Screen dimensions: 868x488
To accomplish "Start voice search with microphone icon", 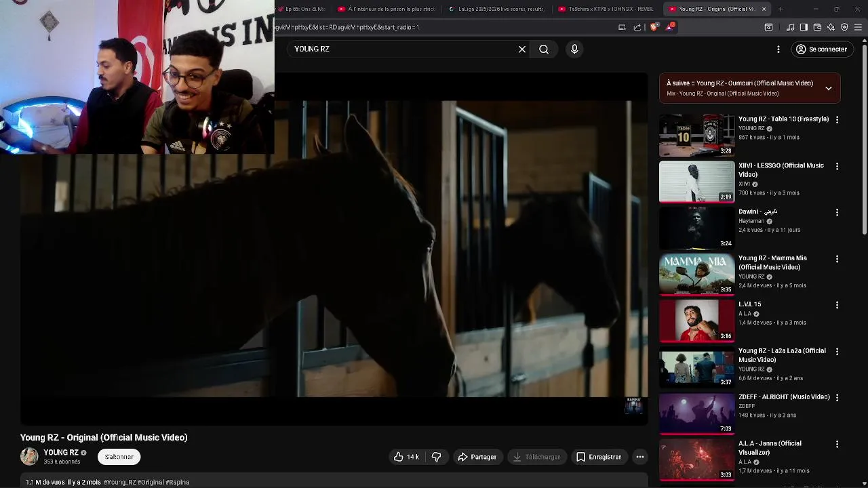I will click(574, 49).
